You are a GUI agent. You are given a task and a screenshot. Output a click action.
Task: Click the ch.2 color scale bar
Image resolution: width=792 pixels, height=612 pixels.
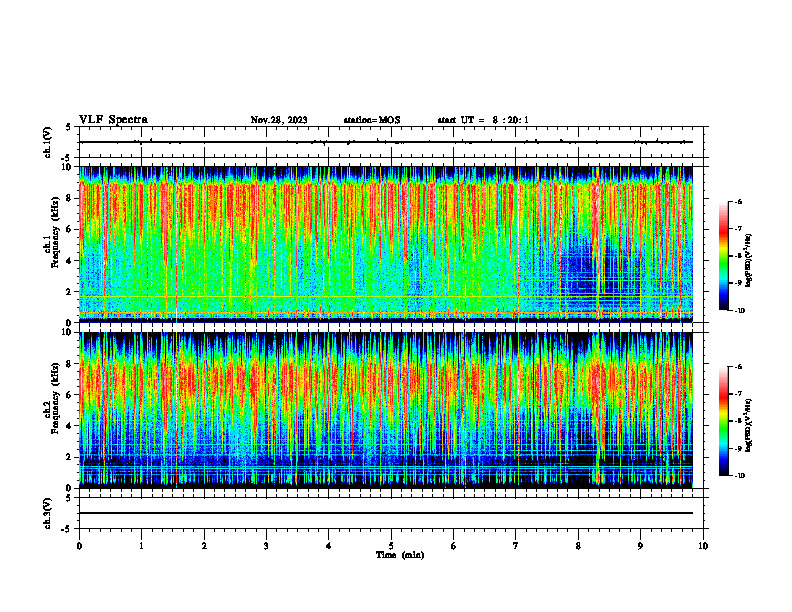(x=723, y=421)
